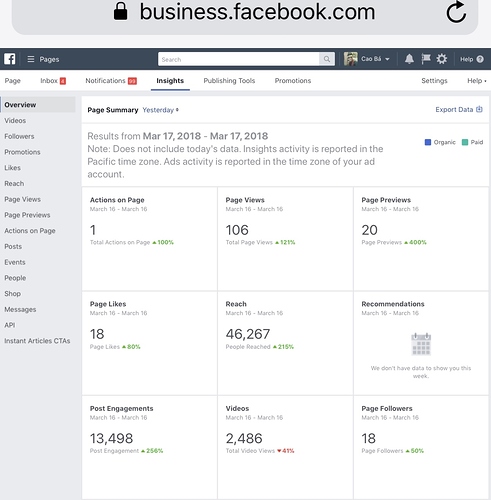
Task: Open the Actions on Page card title
Action: click(117, 200)
